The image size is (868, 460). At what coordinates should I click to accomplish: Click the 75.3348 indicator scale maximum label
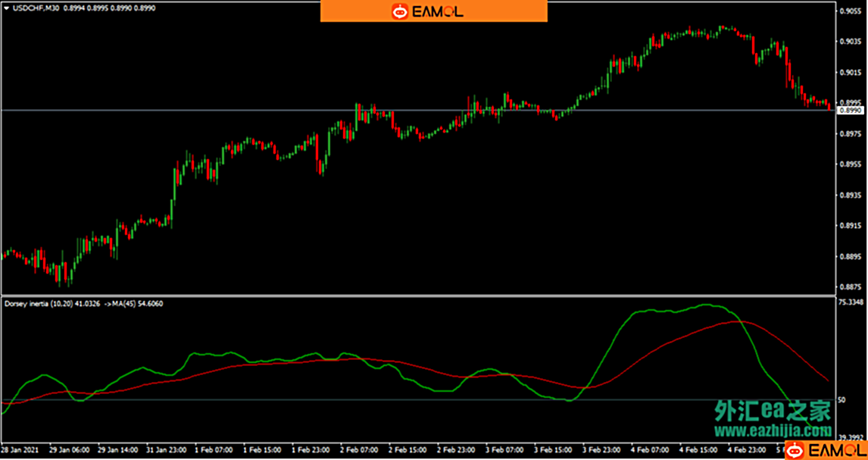(851, 302)
